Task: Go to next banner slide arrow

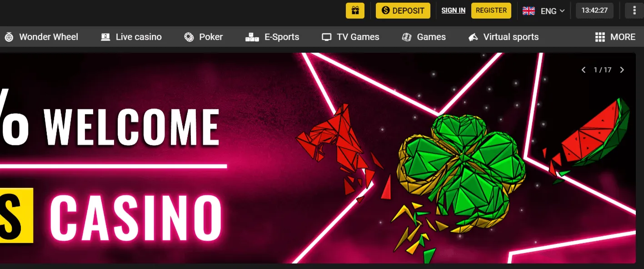Action: click(x=622, y=70)
